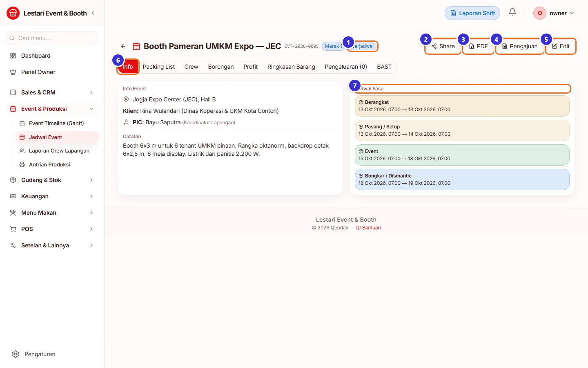Open the Crew tab
Viewport: 588px width, 368px height.
pos(191,67)
